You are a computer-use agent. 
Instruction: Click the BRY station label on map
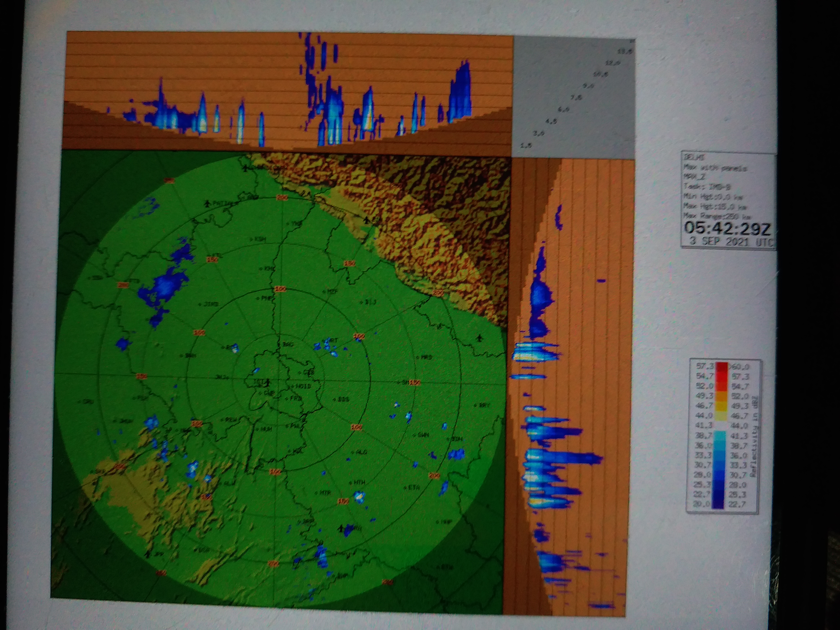click(484, 405)
